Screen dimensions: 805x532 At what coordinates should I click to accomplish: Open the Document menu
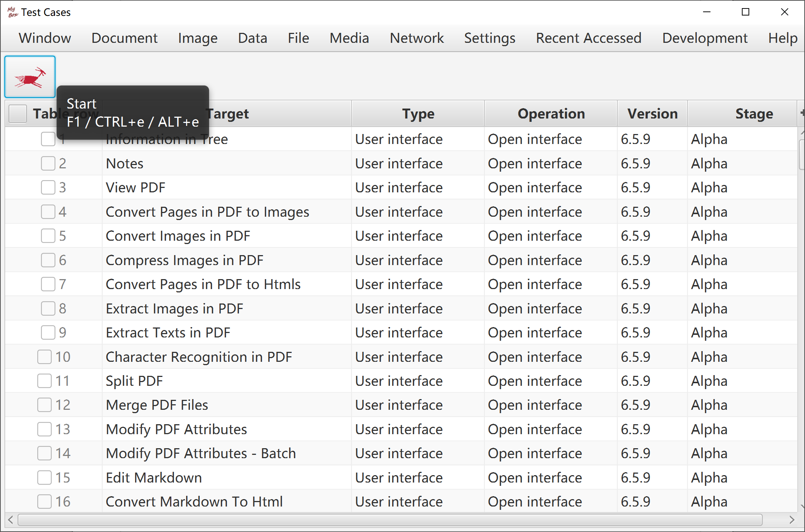124,38
